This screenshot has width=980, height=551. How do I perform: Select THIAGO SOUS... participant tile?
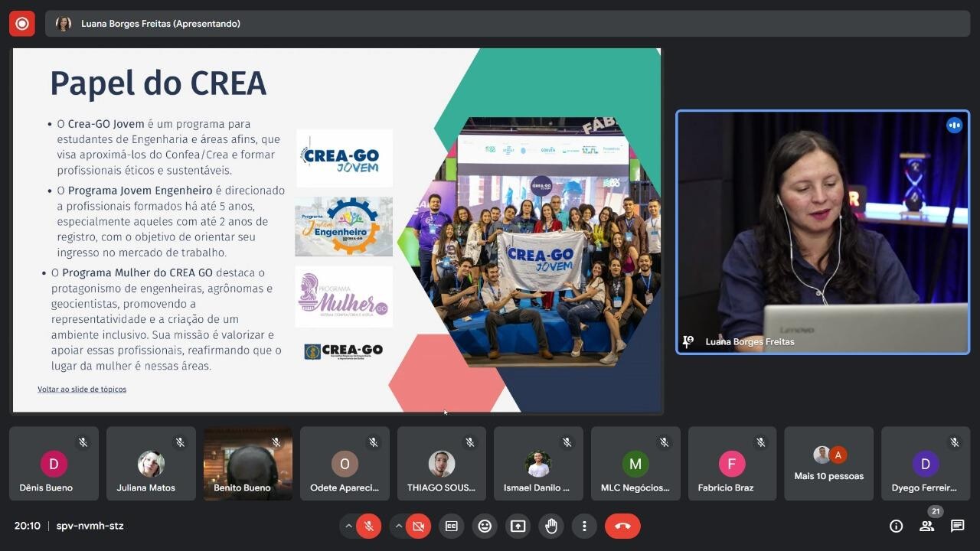click(442, 463)
